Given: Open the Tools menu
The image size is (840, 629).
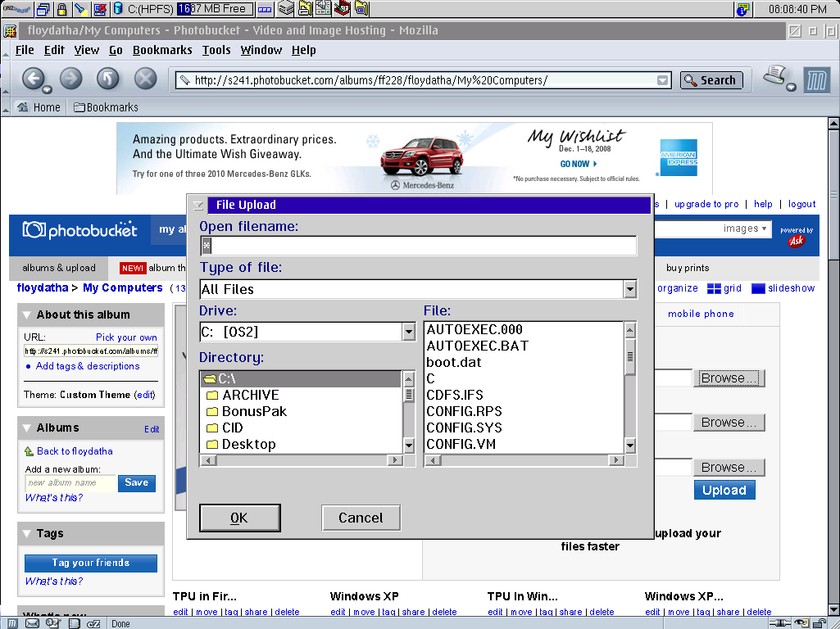Looking at the screenshot, I should [x=216, y=50].
